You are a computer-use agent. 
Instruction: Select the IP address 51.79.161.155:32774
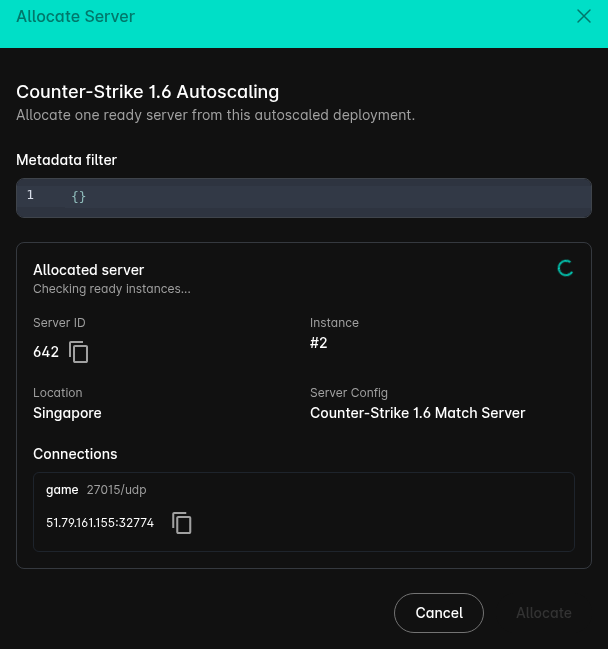pos(100,523)
